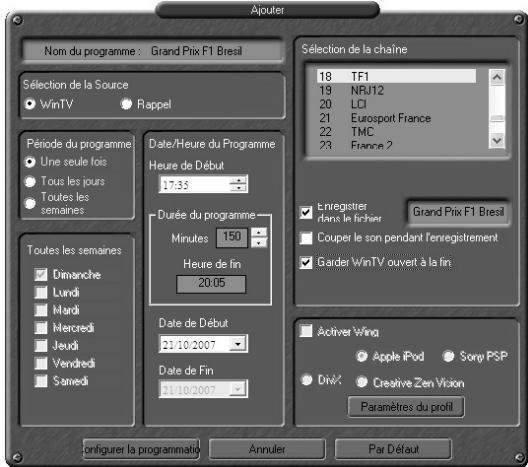Open the 'Paramètres du profil' settings

point(406,407)
